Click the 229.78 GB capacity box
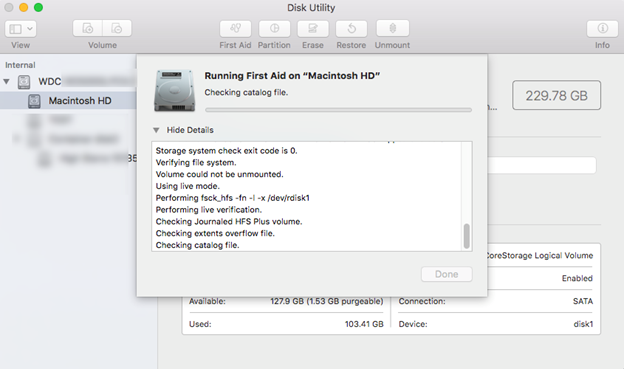624x369 pixels. coord(556,95)
